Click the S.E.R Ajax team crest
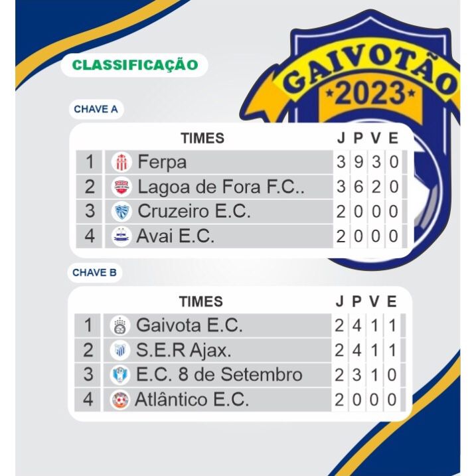 click(120, 351)
